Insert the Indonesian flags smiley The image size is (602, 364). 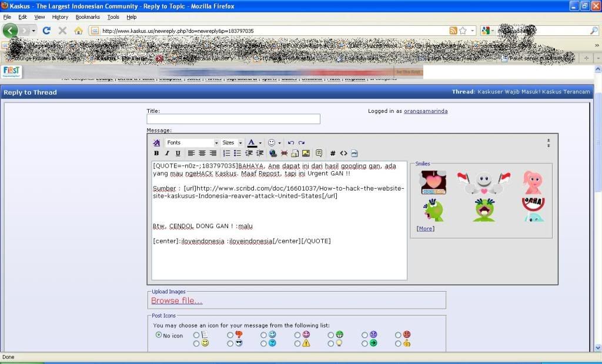point(484,182)
